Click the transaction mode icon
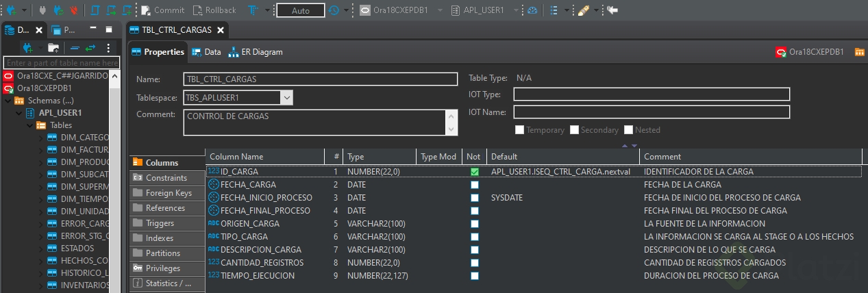The image size is (868, 293). coord(253,10)
